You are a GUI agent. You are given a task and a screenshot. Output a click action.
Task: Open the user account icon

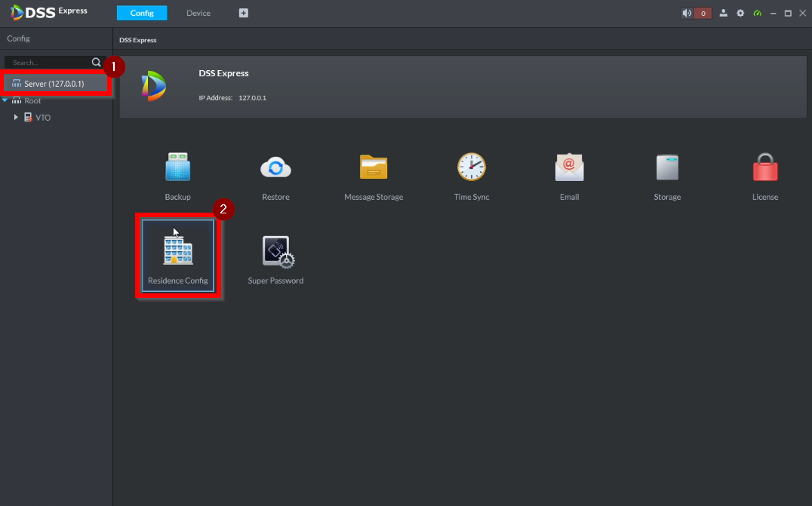coord(724,13)
